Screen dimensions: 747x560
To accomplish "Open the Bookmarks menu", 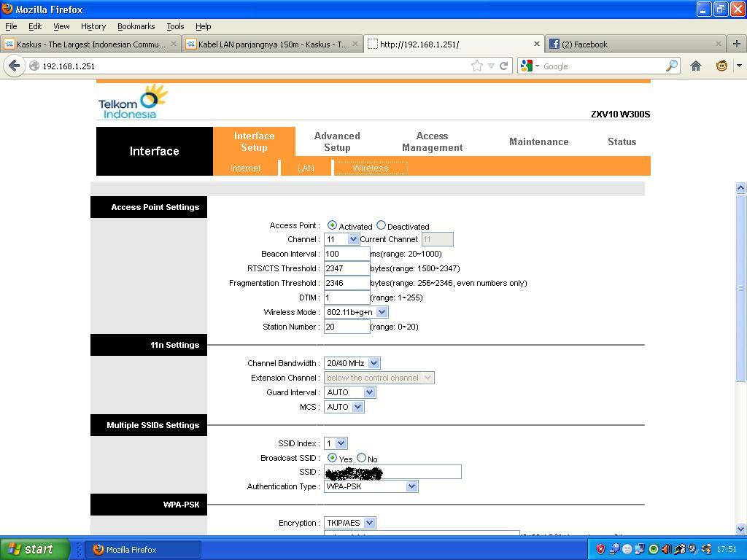I will tap(136, 26).
